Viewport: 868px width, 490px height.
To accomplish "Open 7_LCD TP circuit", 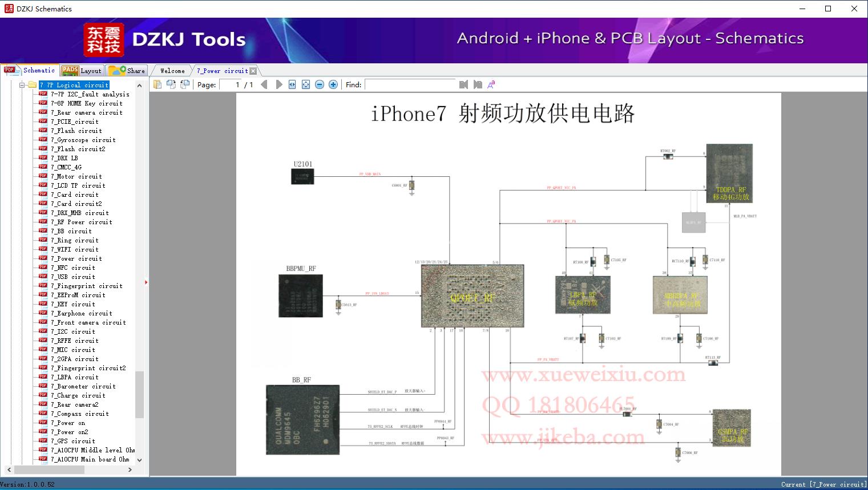I will 78,185.
